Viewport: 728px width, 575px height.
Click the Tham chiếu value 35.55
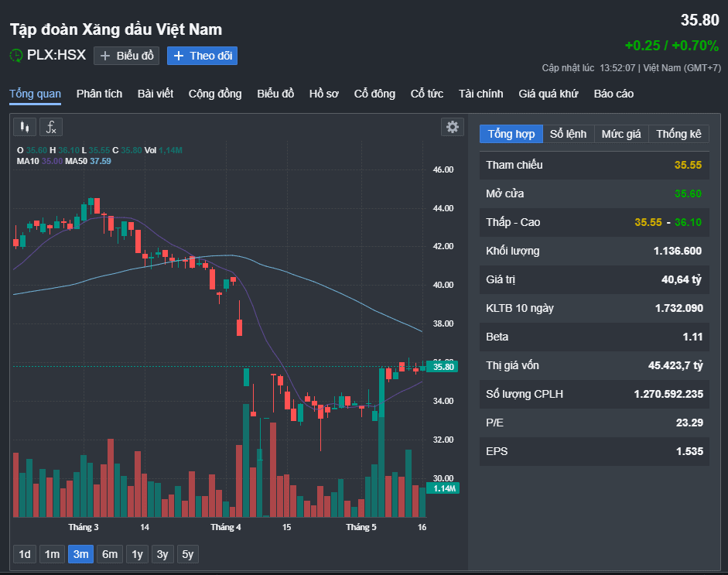tap(688, 166)
